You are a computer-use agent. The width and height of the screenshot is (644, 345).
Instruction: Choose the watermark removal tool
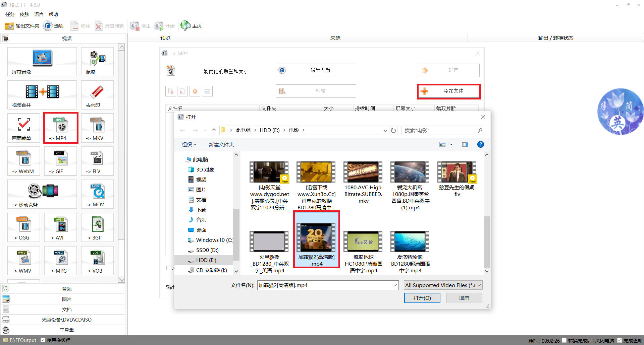click(97, 95)
